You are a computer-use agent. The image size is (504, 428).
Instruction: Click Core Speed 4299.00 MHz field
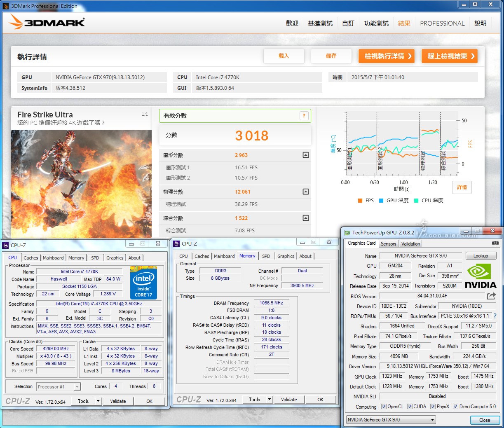(56, 348)
